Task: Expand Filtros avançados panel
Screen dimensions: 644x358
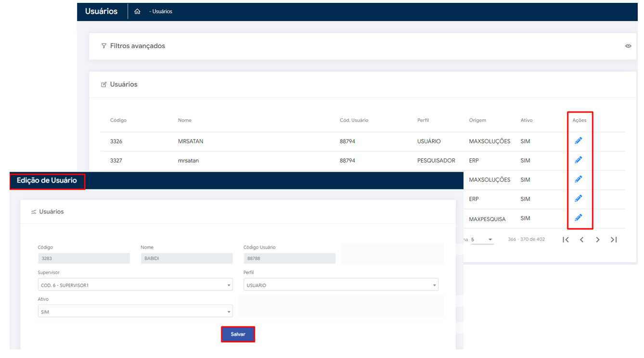Action: point(137,46)
